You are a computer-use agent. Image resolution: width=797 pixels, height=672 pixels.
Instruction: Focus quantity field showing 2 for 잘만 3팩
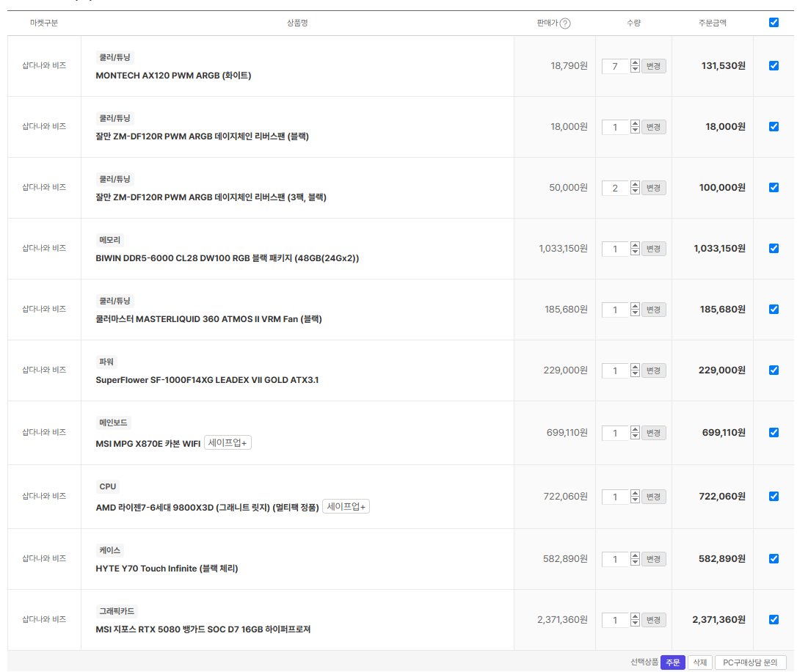616,188
